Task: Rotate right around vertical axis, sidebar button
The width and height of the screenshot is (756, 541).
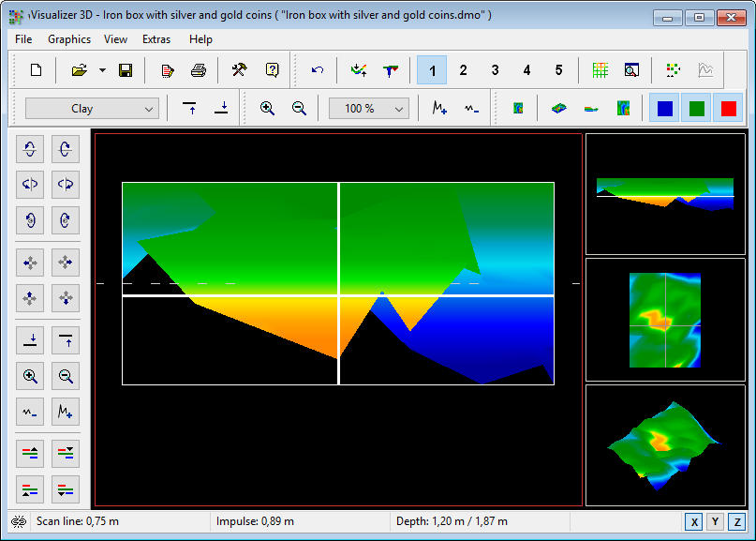Action: pyautogui.click(x=66, y=185)
